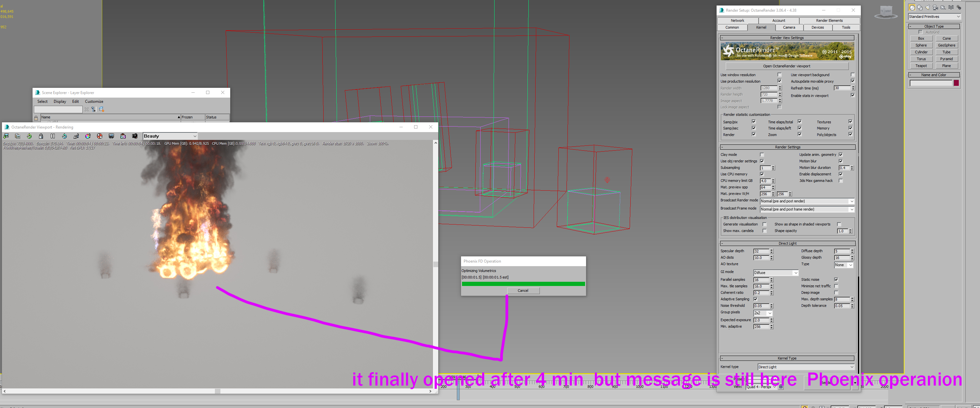Viewport: 980px width, 408px height.
Task: Switch to the Camera tab in Render Setup
Action: pos(789,27)
